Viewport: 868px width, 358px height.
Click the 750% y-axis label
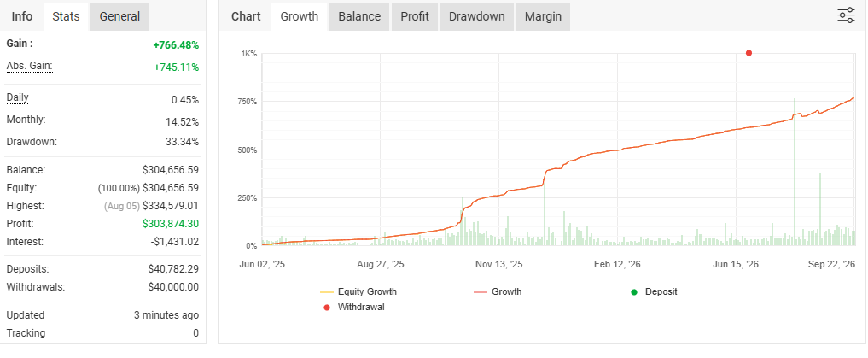pyautogui.click(x=248, y=102)
